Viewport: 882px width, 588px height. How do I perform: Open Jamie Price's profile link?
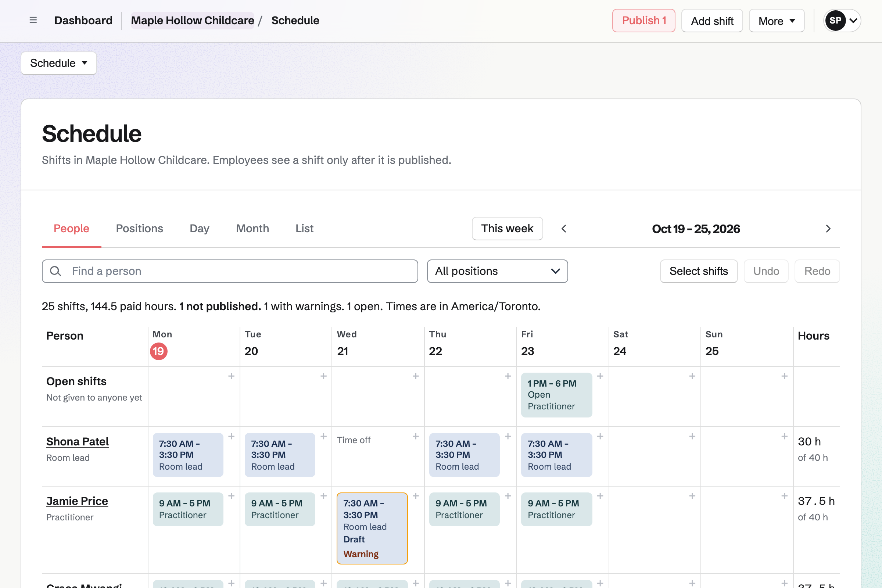coord(77,501)
